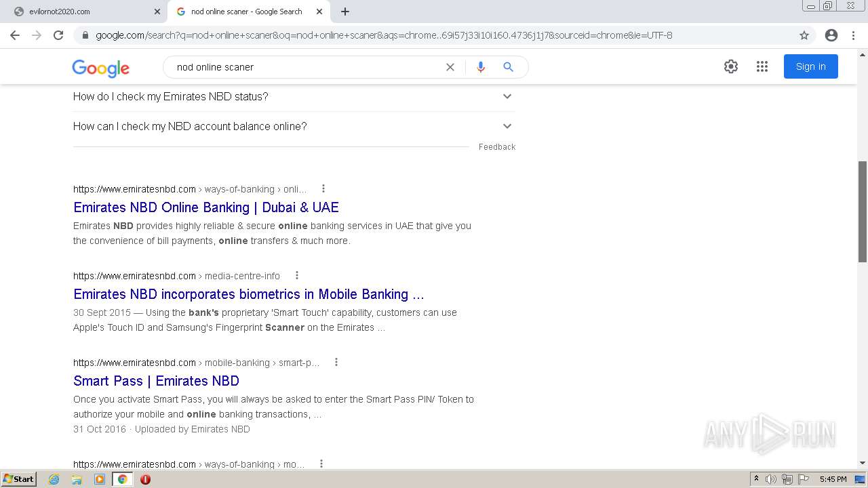The image size is (868, 488).
Task: Open volume control in tray
Action: 771,479
